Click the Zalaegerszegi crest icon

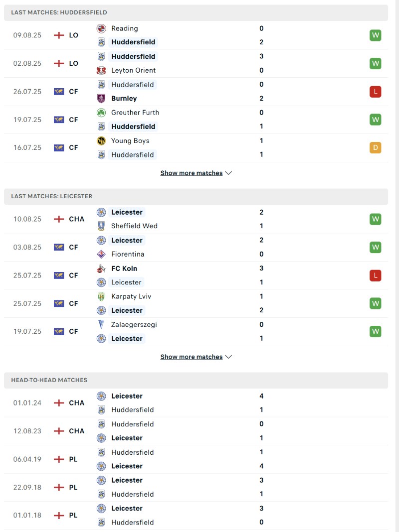click(x=101, y=325)
